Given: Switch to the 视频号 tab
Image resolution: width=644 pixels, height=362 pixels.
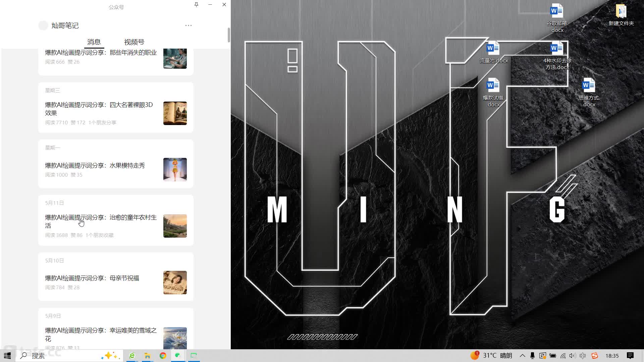Looking at the screenshot, I should (x=134, y=42).
